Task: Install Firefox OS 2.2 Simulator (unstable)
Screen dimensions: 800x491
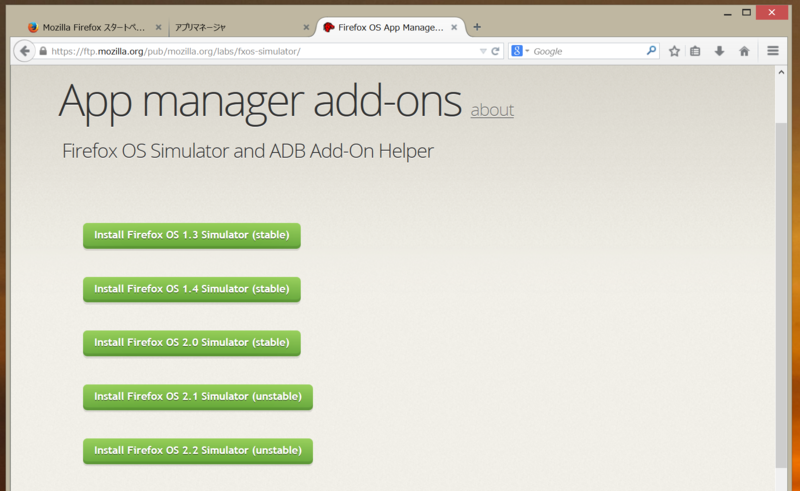Action: (198, 451)
